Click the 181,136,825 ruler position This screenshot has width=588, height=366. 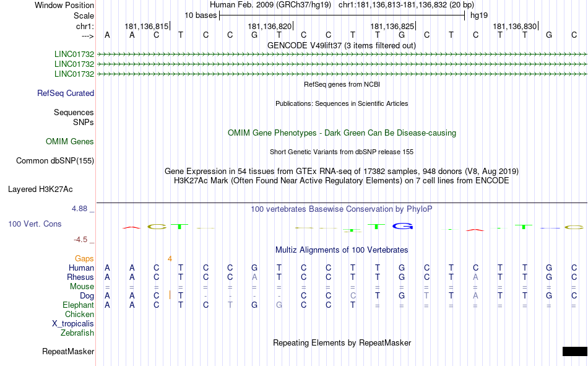pos(392,26)
